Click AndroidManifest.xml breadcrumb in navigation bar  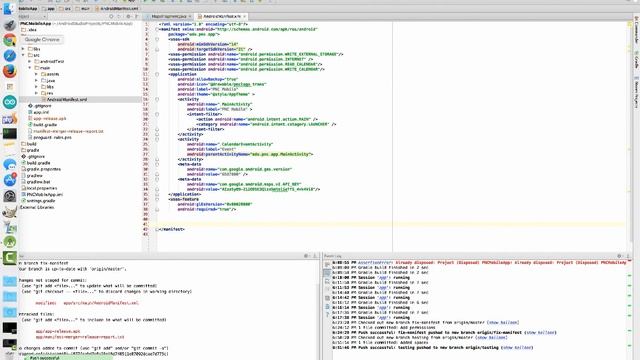pos(117,8)
